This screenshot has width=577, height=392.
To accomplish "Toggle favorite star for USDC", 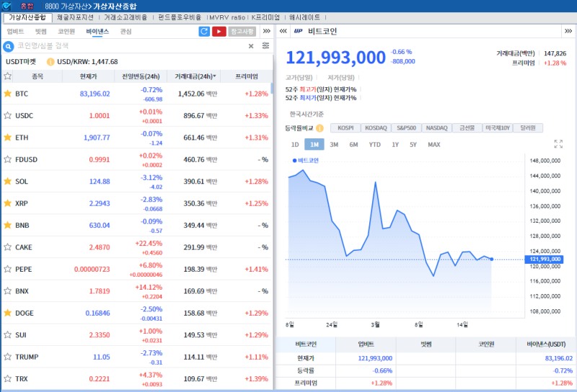I will [7, 115].
